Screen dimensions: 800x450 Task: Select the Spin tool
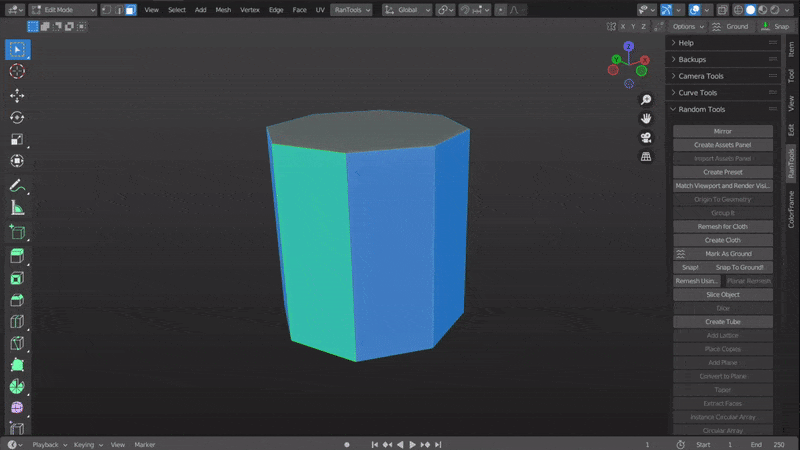tap(17, 386)
